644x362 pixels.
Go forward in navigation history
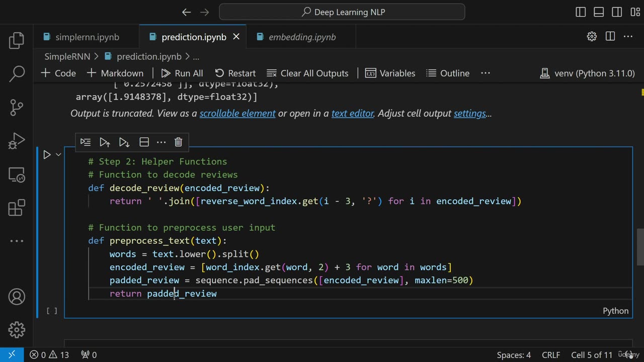pyautogui.click(x=204, y=12)
